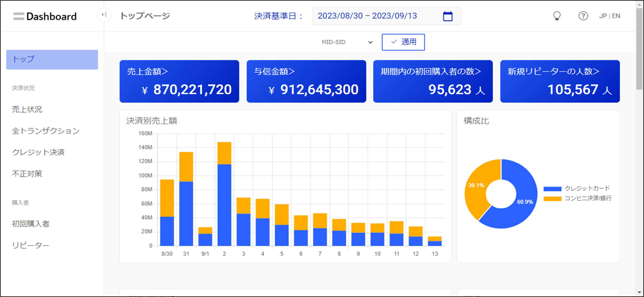Click the 60.9% blue donut segment
The height and width of the screenshot is (297, 644).
(x=524, y=202)
